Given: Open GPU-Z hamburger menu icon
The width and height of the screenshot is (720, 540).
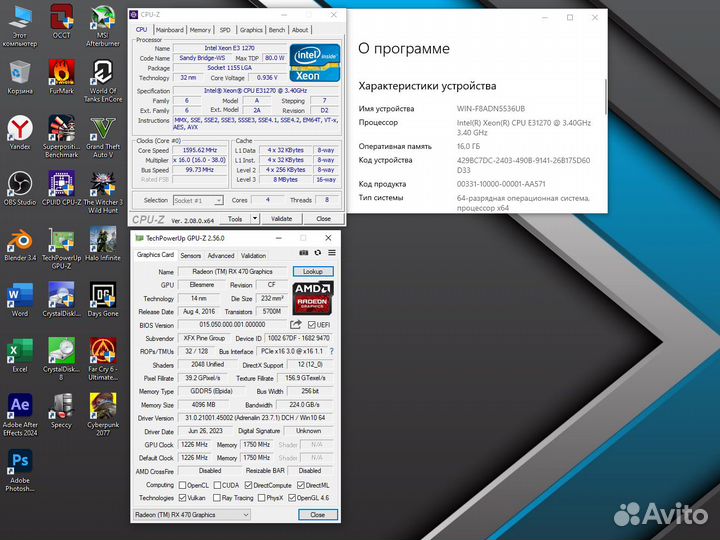Looking at the screenshot, I should [x=332, y=253].
